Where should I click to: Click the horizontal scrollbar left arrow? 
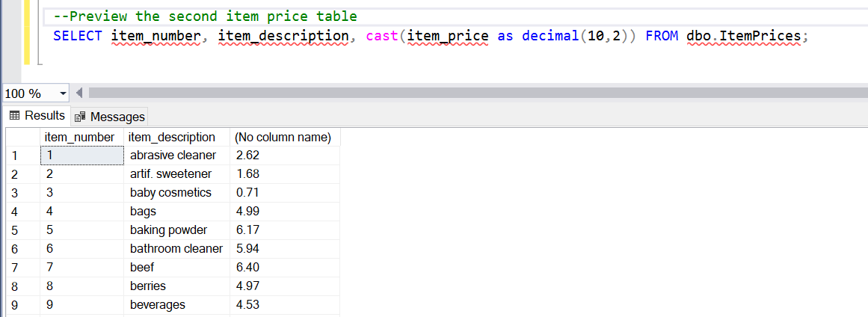pos(79,93)
